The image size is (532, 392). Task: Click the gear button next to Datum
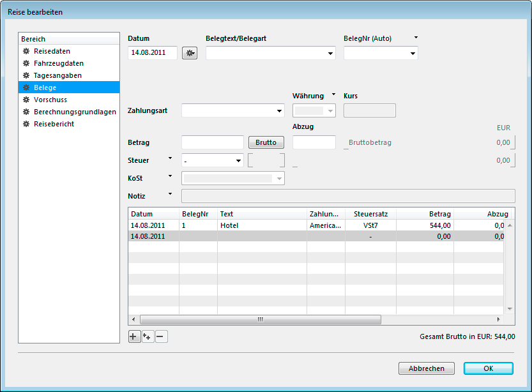coord(190,53)
